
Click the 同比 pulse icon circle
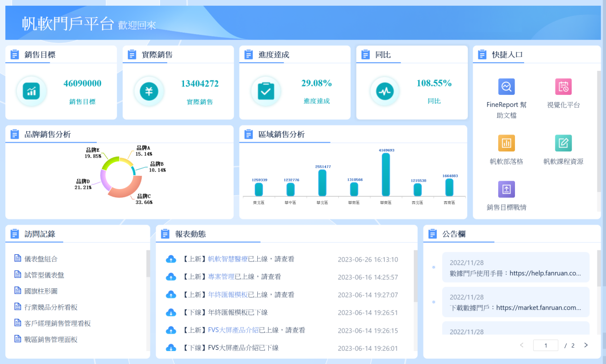[x=385, y=91]
